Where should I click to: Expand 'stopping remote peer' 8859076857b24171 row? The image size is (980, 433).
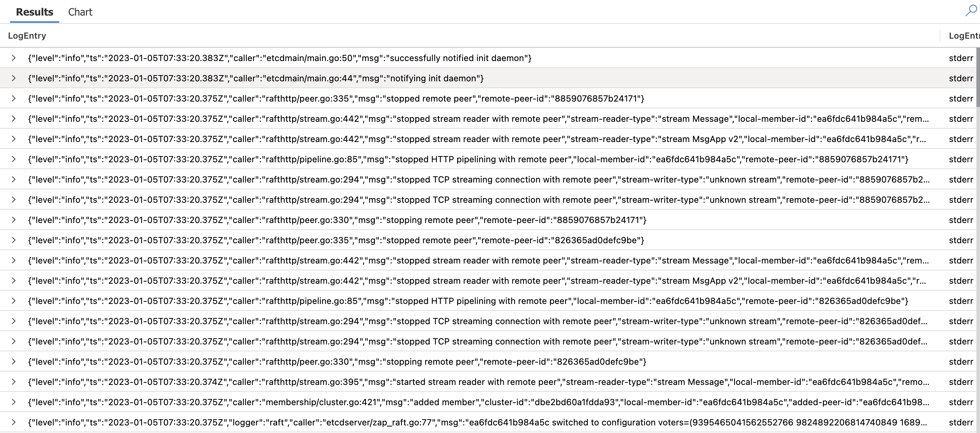(14, 220)
